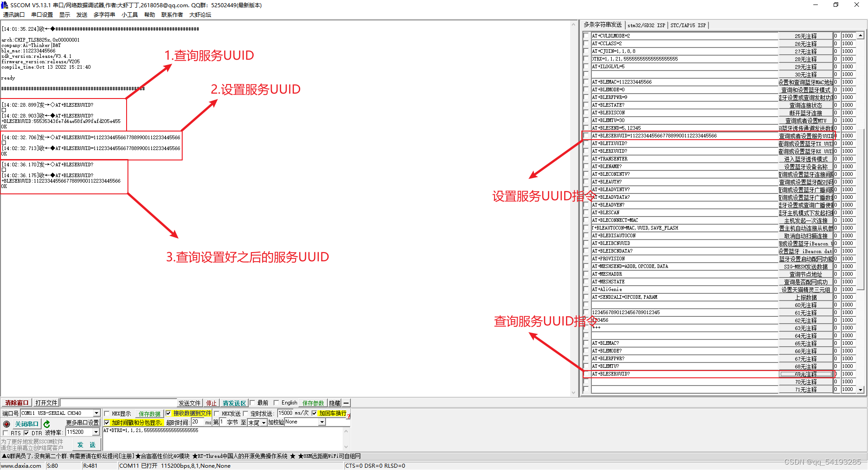Open the 帮助 menu
The width and height of the screenshot is (868, 470).
pos(150,15)
